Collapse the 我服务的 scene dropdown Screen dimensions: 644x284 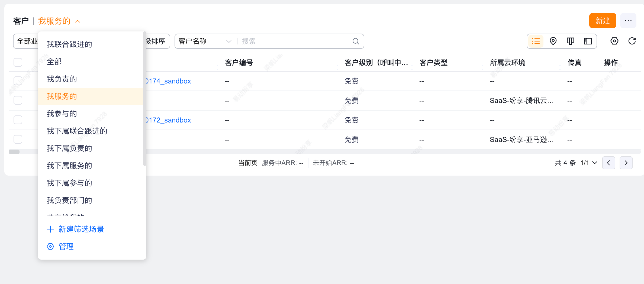78,21
